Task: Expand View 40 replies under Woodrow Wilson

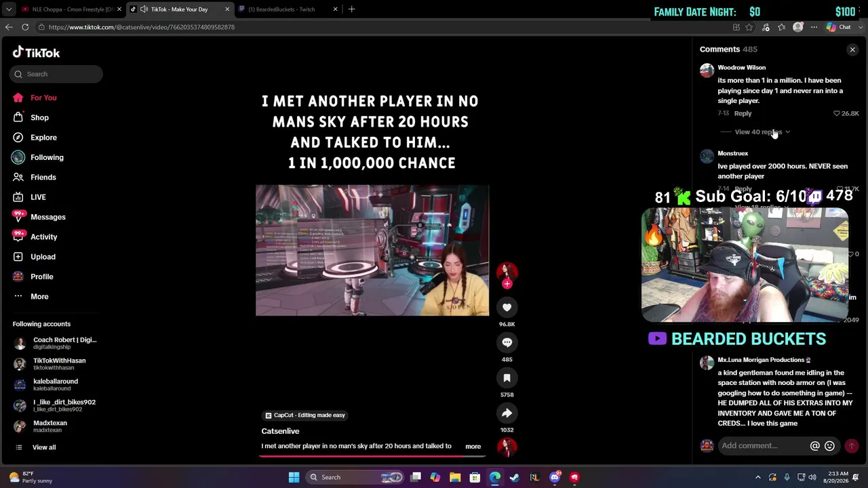Action: click(x=762, y=132)
